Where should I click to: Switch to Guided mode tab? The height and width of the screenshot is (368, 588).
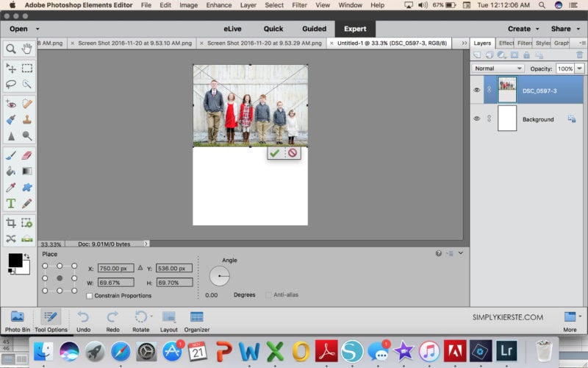(314, 29)
